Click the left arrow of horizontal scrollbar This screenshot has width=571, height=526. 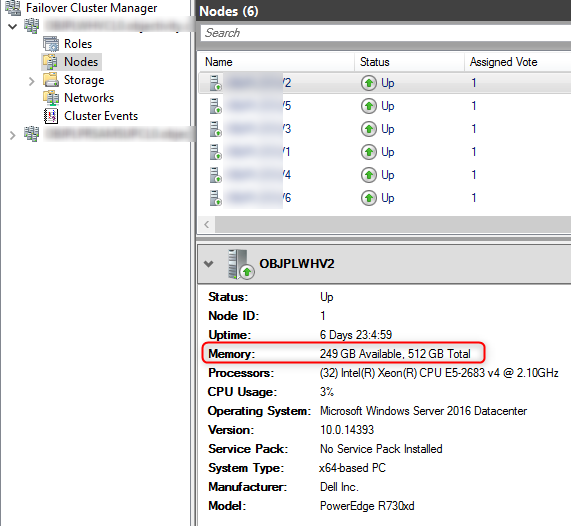(207, 224)
